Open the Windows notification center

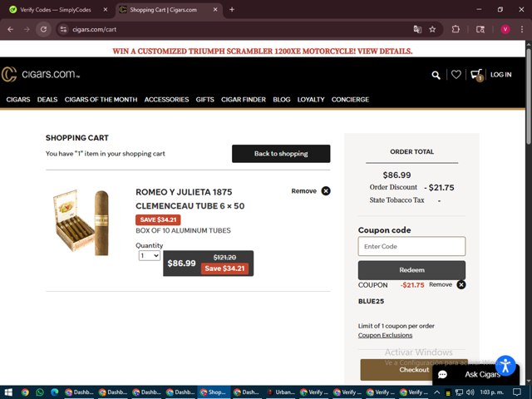(517, 392)
